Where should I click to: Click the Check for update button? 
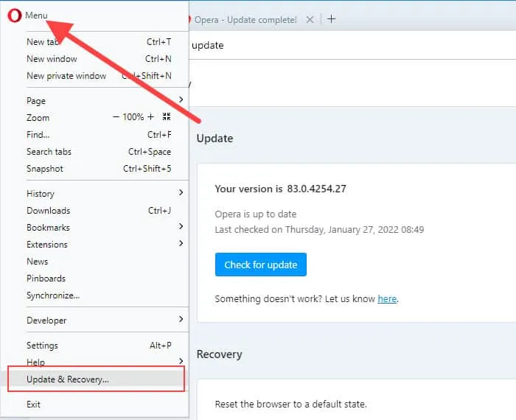(x=261, y=265)
